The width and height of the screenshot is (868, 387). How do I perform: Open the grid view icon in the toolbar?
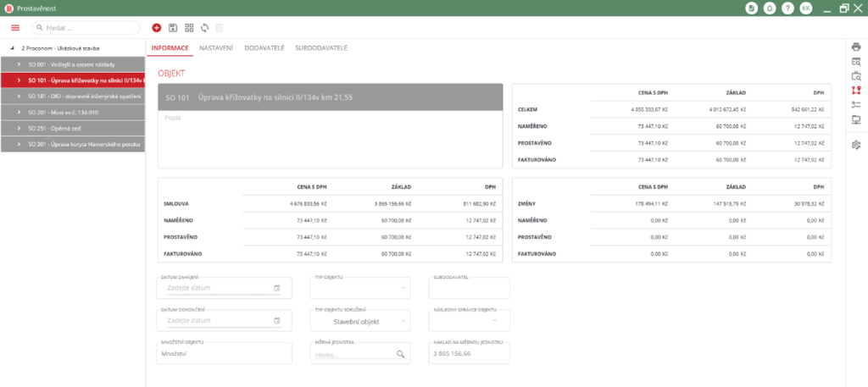pyautogui.click(x=189, y=28)
